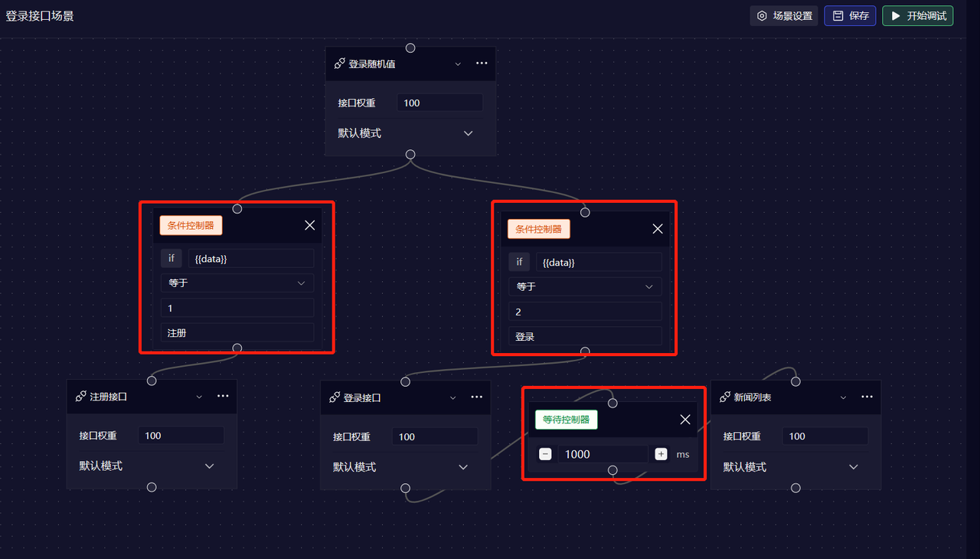Edit the 注册 remark field
Image resolution: width=980 pixels, height=559 pixels.
tap(237, 333)
